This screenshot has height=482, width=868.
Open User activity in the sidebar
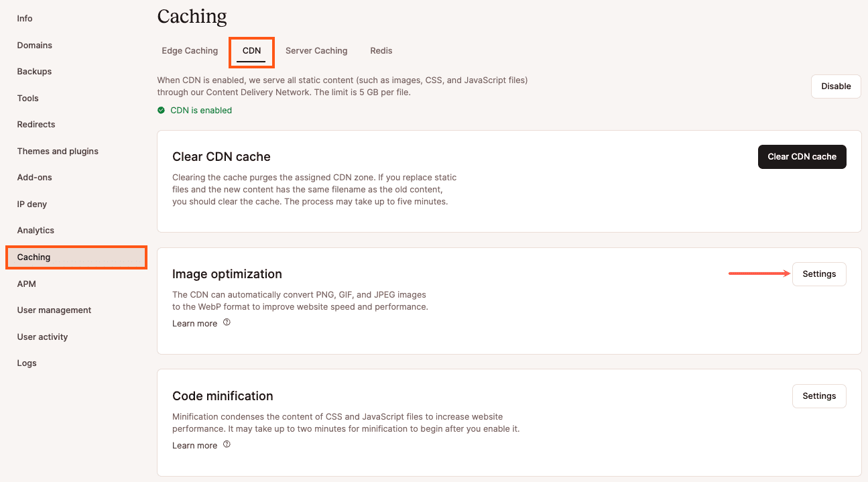(43, 337)
